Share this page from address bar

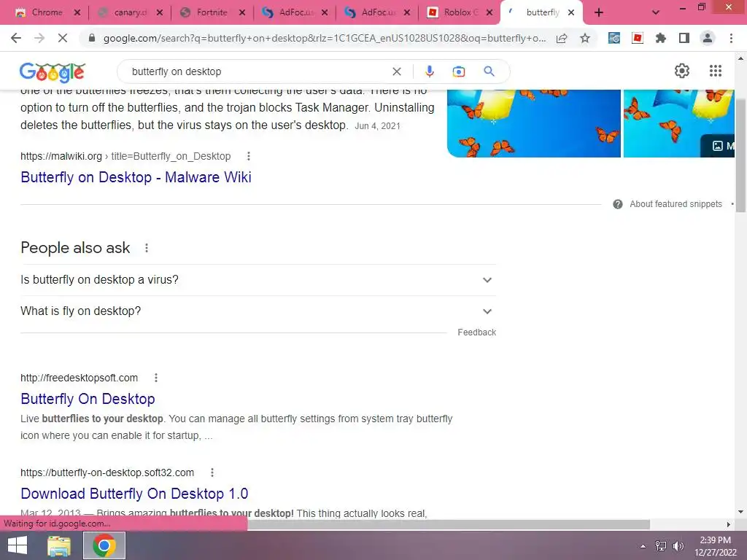click(x=562, y=38)
